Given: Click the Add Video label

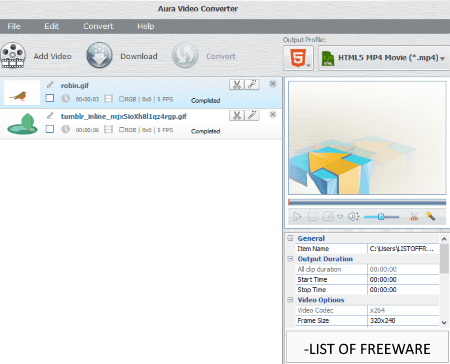Looking at the screenshot, I should point(52,56).
